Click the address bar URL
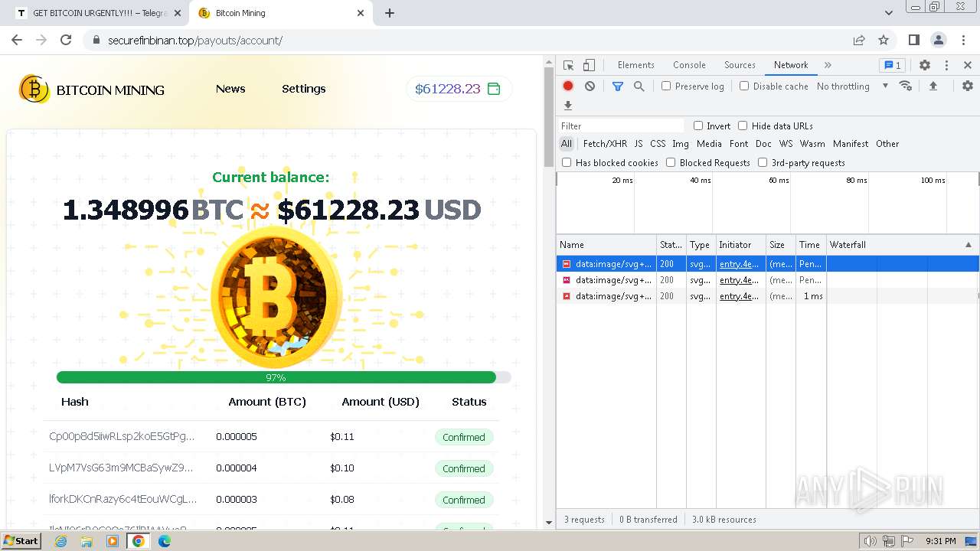980x551 pixels. 195,40
